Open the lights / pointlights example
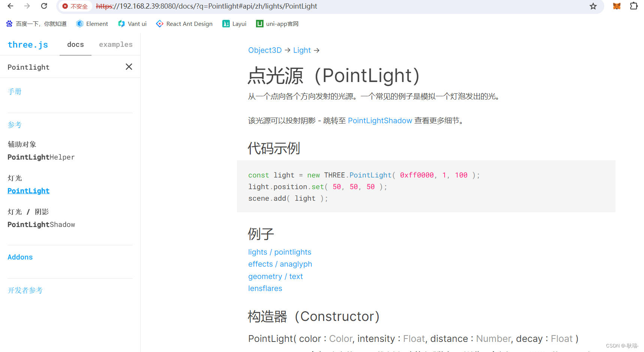644x352 pixels. 280,252
